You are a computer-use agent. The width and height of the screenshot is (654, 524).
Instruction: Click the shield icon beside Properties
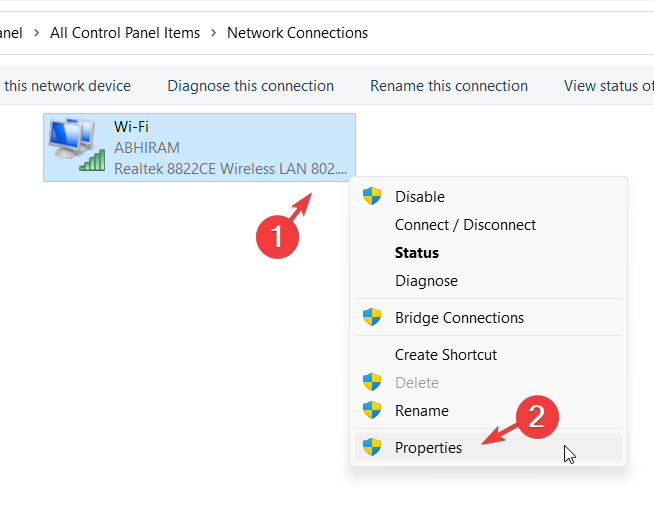click(x=372, y=447)
